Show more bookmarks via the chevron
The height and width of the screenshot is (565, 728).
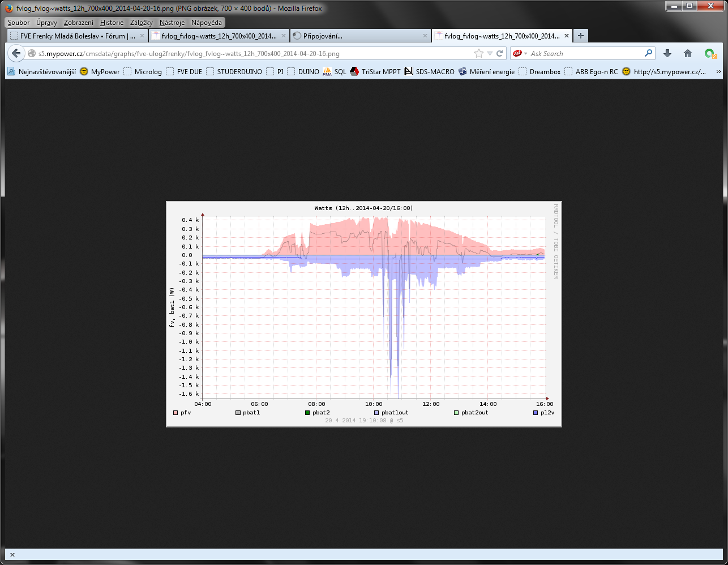[x=718, y=72]
